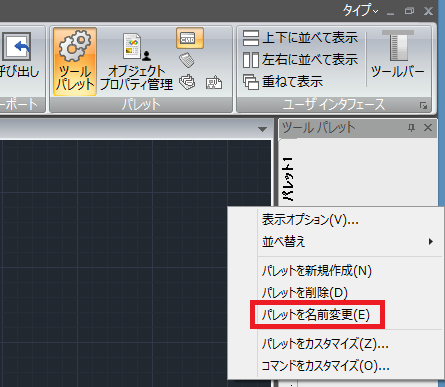This screenshot has width=445, height=387.
Task: Close the ツールパレット panel
Action: pyautogui.click(x=428, y=128)
